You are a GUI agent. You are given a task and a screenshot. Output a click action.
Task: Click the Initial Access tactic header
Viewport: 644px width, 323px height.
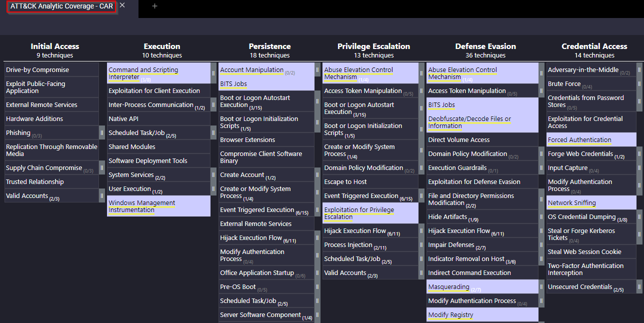55,46
